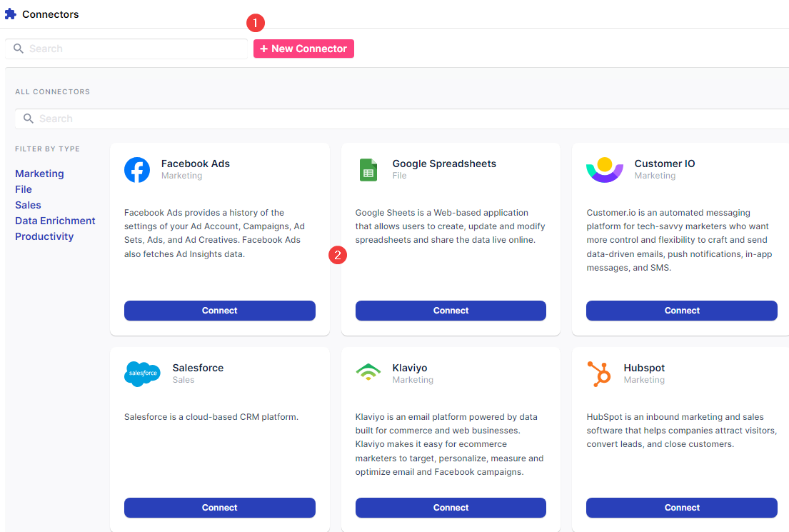The height and width of the screenshot is (532, 789).
Task: Focus the top search input field
Action: [126, 49]
